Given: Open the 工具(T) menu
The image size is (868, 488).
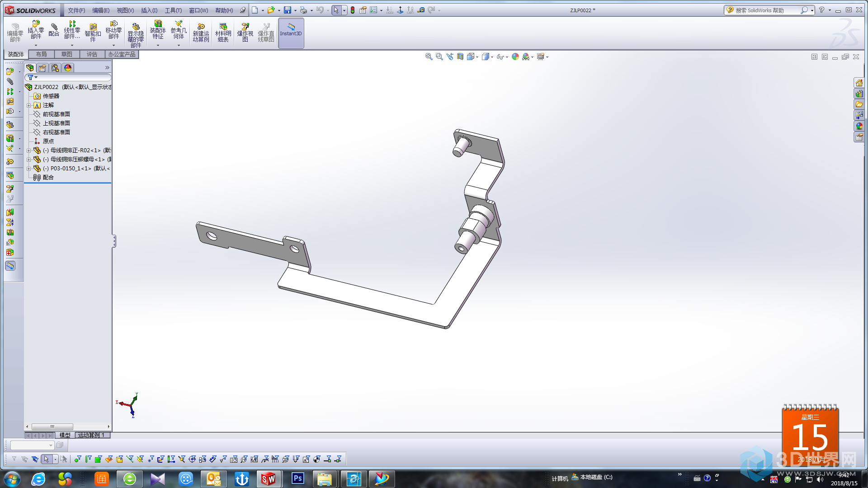Looking at the screenshot, I should click(173, 10).
